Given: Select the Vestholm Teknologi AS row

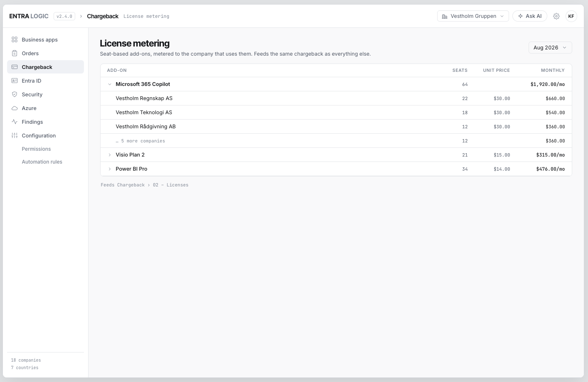Looking at the screenshot, I should 336,113.
